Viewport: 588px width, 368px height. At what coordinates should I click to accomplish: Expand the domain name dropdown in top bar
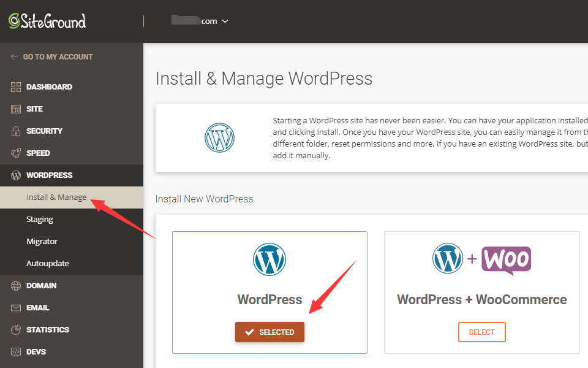225,20
